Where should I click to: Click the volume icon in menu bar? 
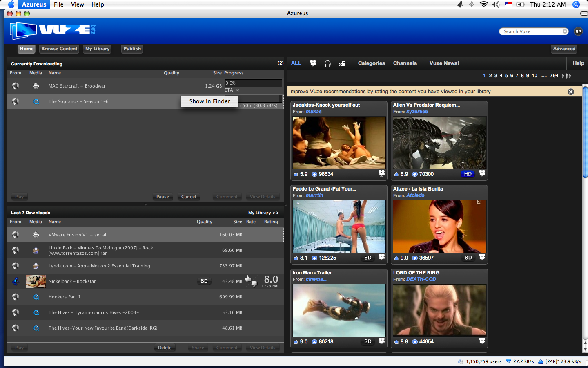tap(496, 4)
